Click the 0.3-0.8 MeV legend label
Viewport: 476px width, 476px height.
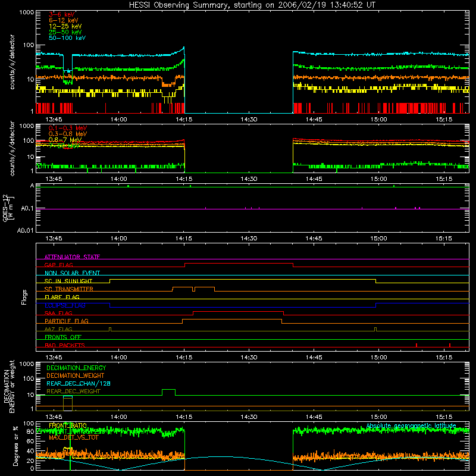68,134
